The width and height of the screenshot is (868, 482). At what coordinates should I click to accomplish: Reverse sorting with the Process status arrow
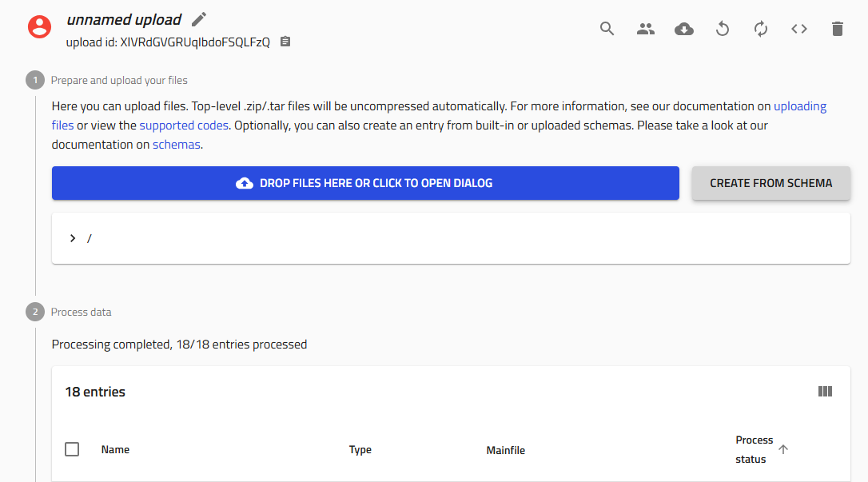coord(784,449)
